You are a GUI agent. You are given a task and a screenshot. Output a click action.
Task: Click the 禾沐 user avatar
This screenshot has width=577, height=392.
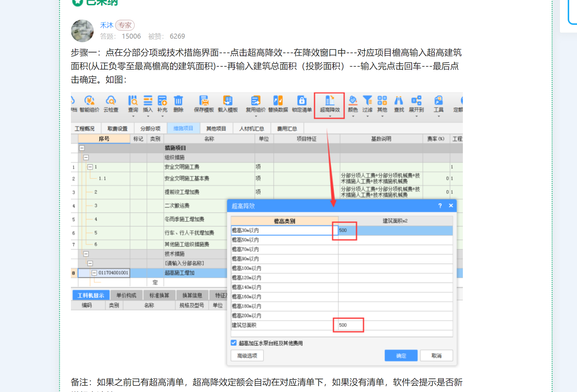click(x=82, y=31)
